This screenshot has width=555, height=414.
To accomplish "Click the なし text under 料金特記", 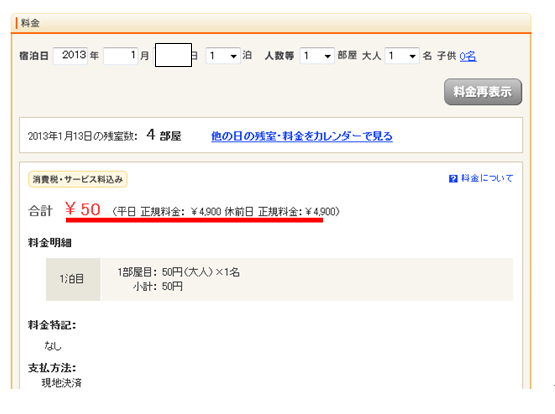I will [x=53, y=346].
